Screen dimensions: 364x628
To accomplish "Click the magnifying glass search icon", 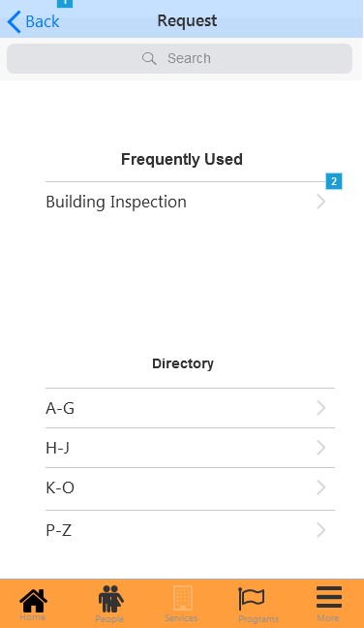I will coord(149,58).
